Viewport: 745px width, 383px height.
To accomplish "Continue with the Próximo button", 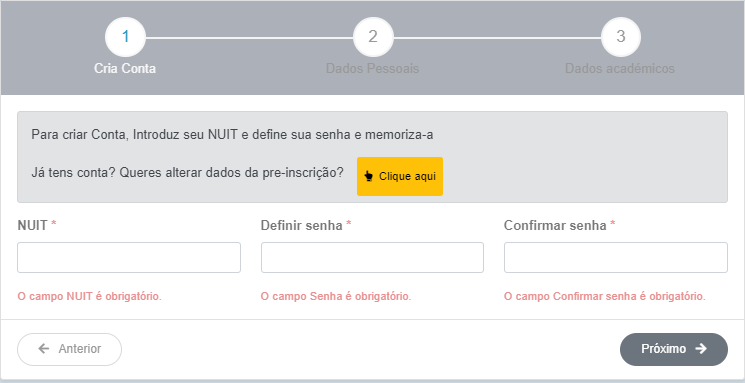I will (674, 349).
